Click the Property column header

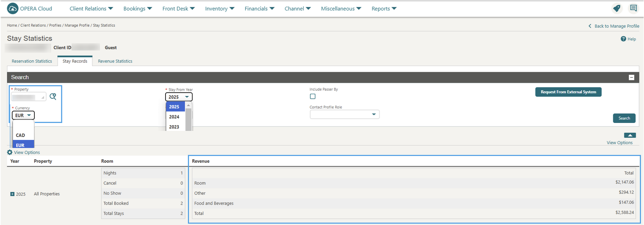pyautogui.click(x=43, y=161)
